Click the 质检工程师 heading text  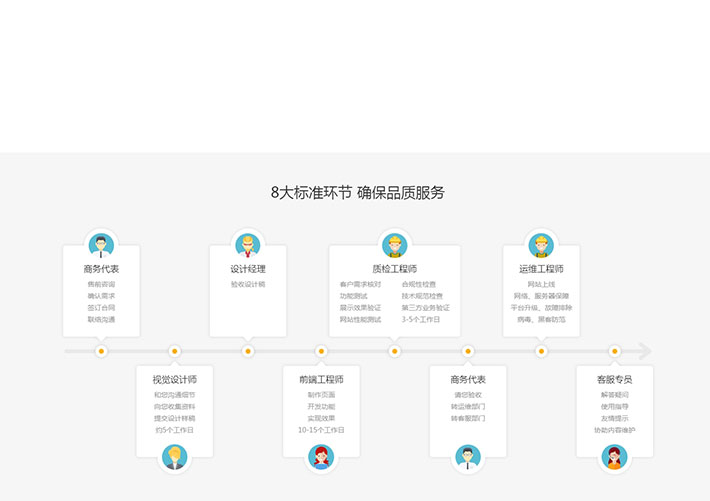coord(394,269)
